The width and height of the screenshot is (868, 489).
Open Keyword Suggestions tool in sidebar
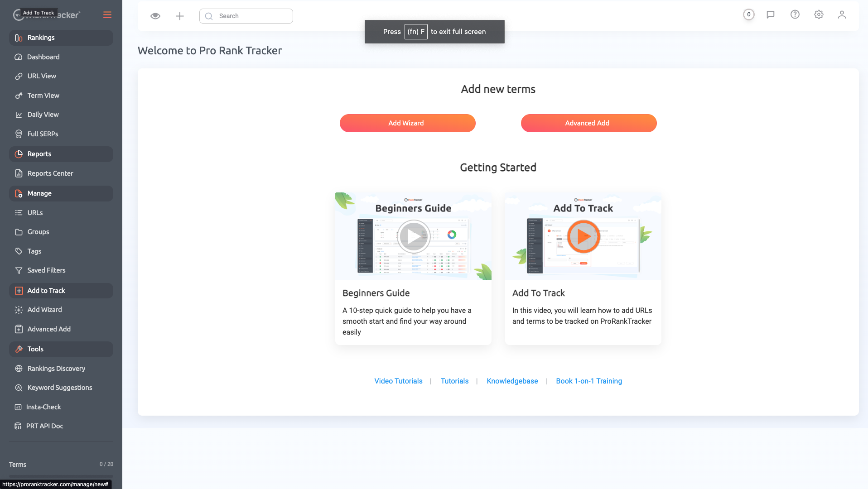tap(60, 388)
